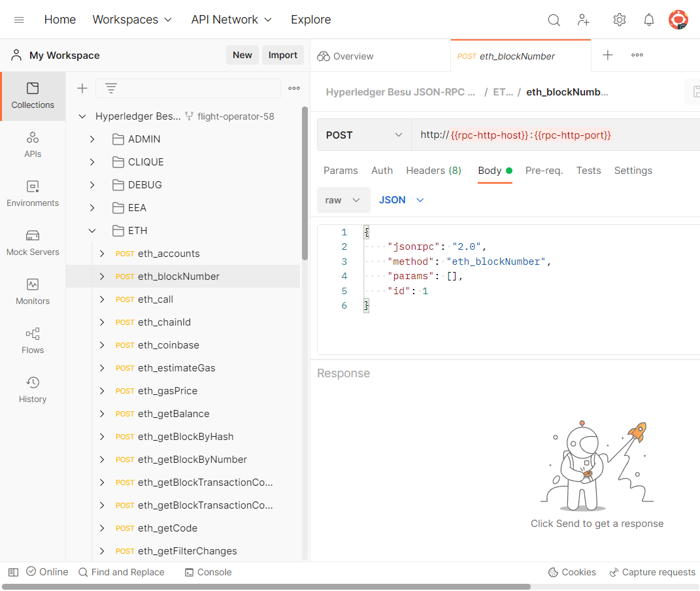This screenshot has width=700, height=591.
Task: Click the horizontal scrollbar at bottom
Action: (x=266, y=586)
